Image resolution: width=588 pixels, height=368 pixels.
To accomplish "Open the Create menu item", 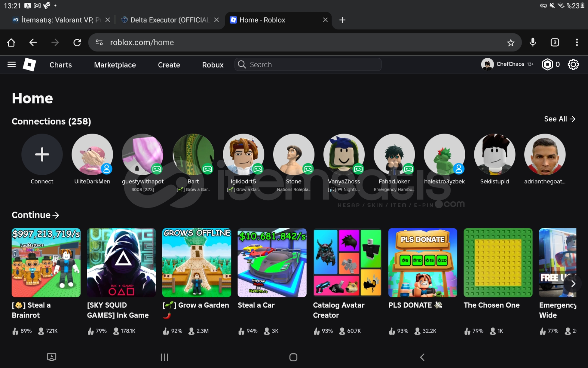I will coord(169,65).
